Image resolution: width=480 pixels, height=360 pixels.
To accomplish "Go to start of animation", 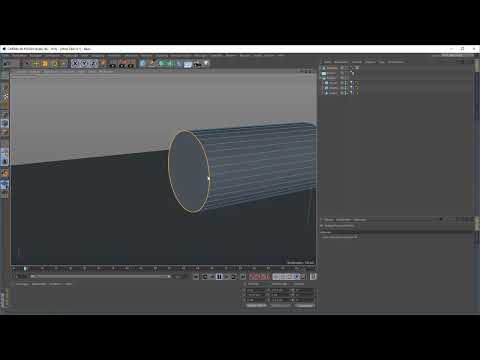I will [196, 276].
